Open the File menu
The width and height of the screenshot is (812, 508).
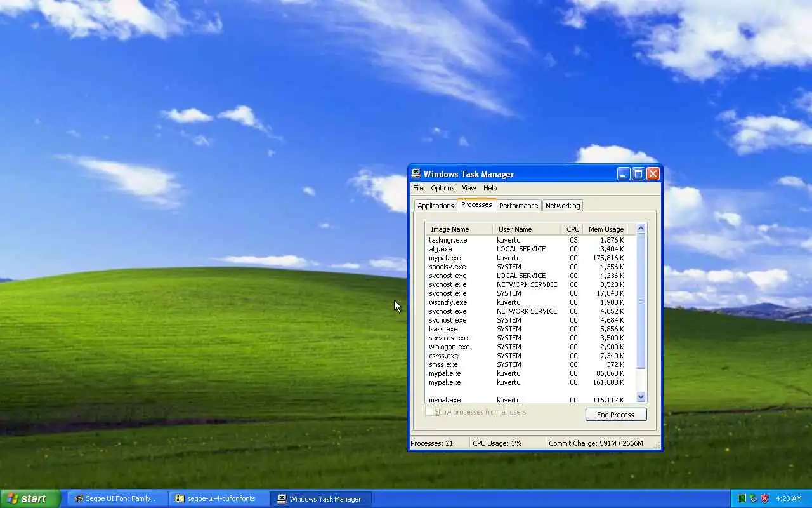[418, 188]
